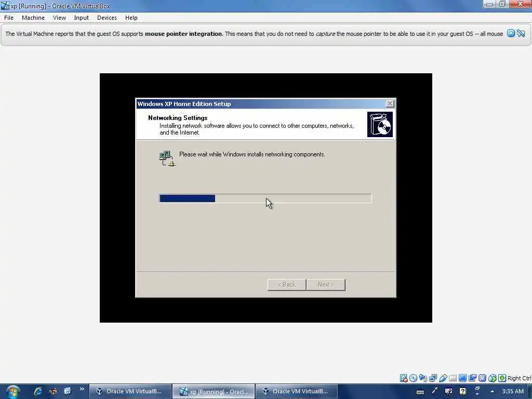Screen dimensions: 532x399
Task: Launch Internet Explorer from quick launch
Action: 37,391
